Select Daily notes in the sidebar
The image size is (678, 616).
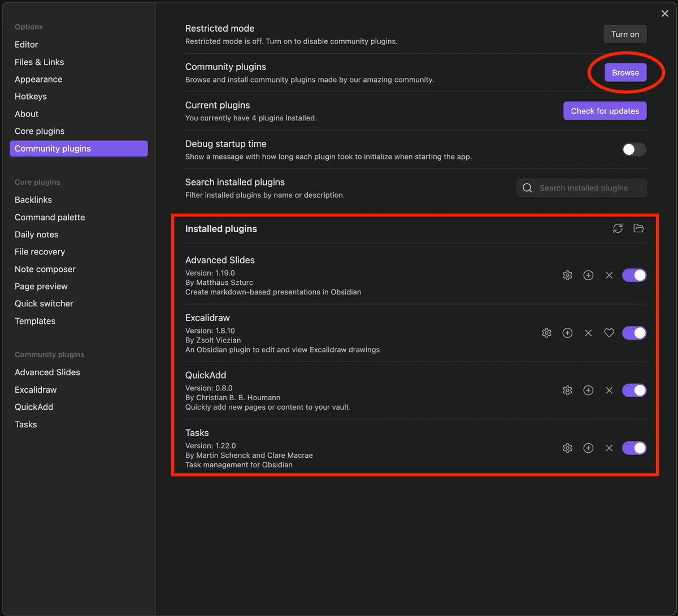(37, 235)
